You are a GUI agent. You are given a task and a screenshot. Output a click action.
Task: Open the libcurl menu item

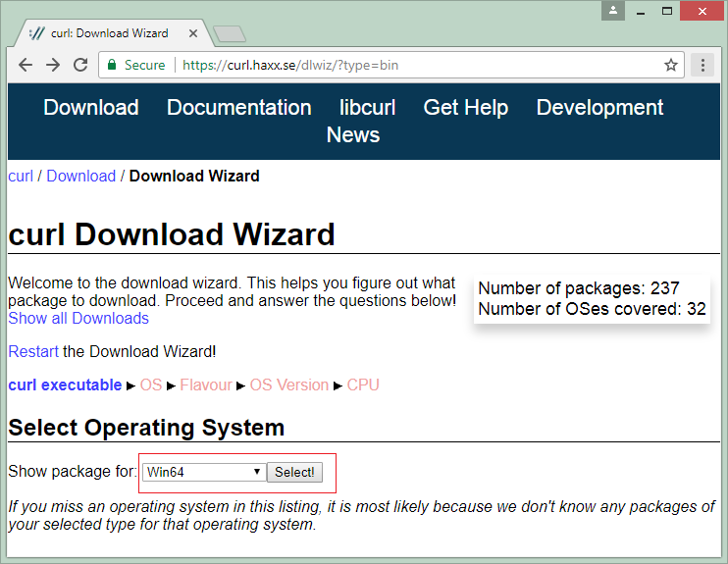(x=367, y=108)
